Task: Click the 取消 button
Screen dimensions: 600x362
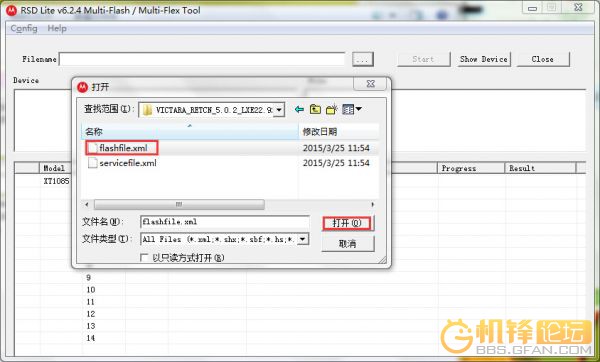Action: 347,243
